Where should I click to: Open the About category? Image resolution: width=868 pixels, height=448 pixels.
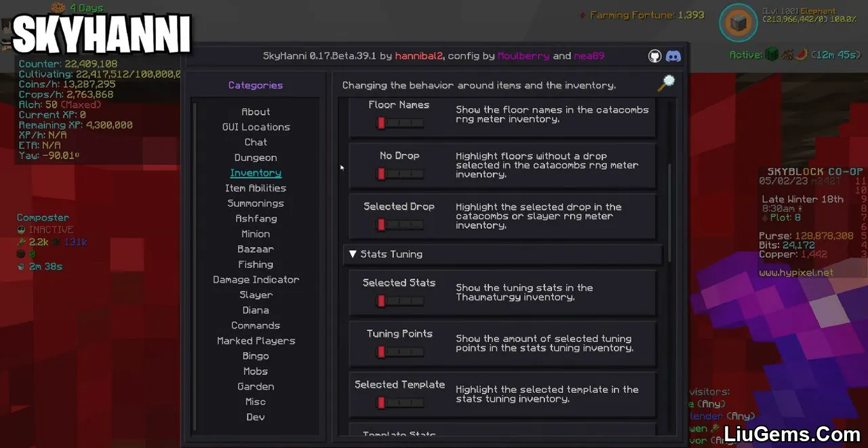(256, 112)
